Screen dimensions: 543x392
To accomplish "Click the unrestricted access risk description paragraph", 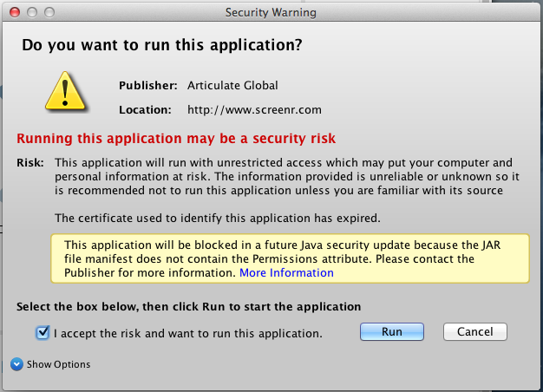I will tap(283, 176).
